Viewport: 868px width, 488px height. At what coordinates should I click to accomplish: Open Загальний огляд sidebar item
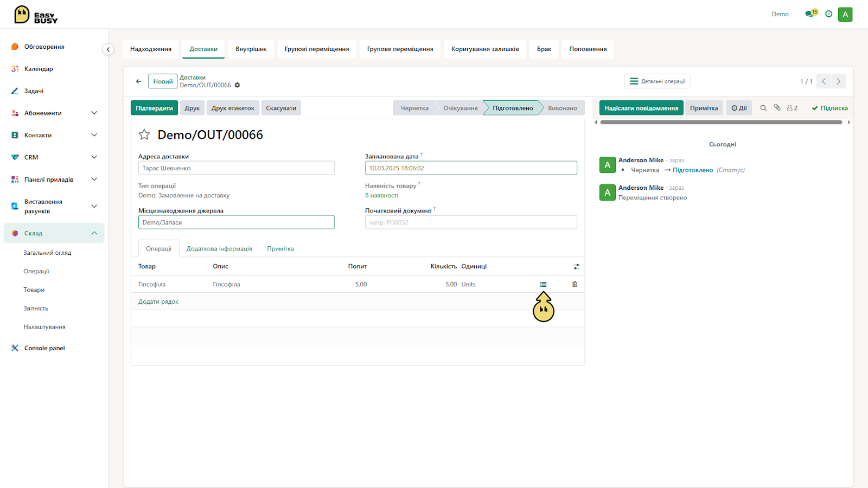click(x=47, y=253)
